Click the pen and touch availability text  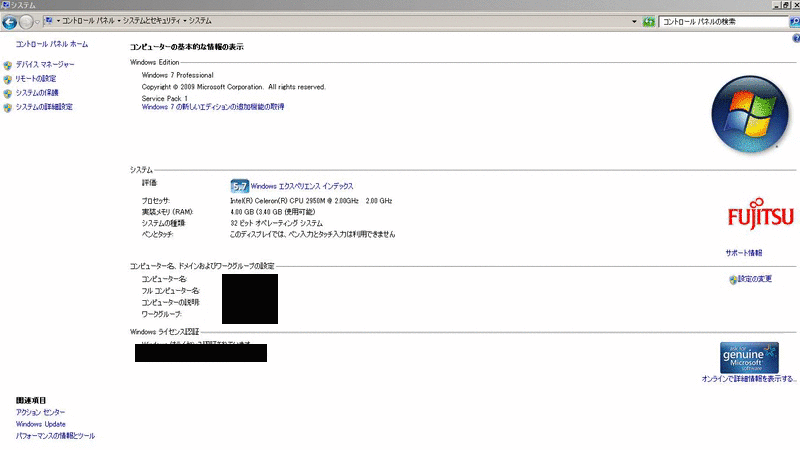tap(312, 235)
